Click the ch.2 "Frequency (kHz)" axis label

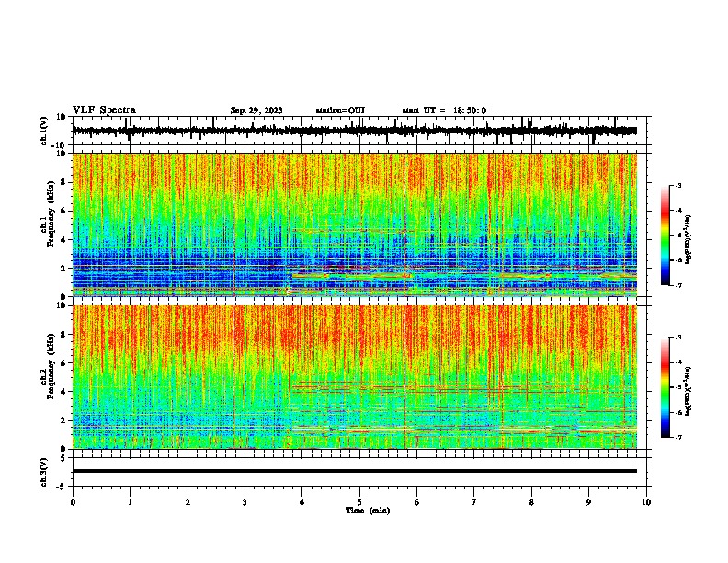[x=51, y=366]
